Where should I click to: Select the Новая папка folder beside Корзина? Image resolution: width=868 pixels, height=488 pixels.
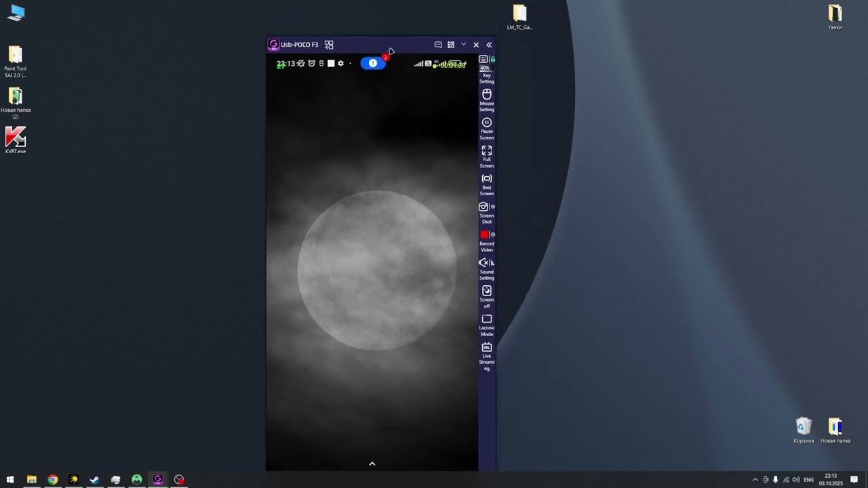click(835, 430)
